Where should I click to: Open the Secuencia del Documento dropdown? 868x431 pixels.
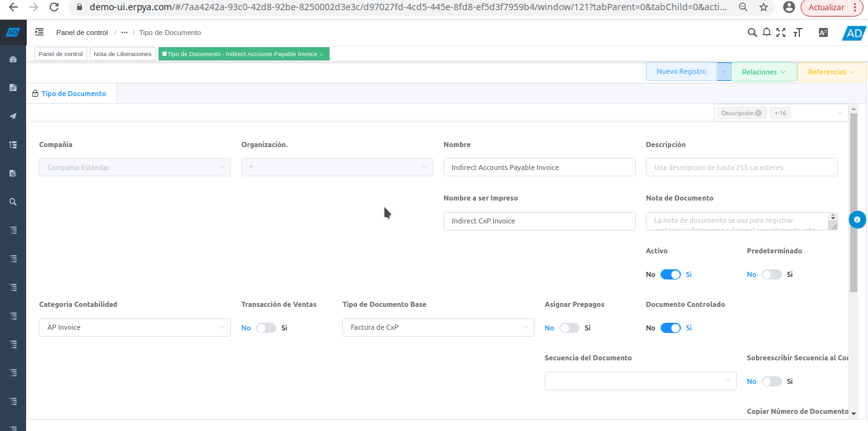point(640,381)
